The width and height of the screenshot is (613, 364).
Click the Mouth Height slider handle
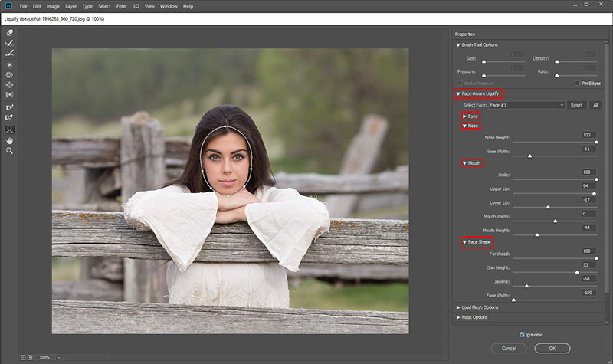(537, 235)
